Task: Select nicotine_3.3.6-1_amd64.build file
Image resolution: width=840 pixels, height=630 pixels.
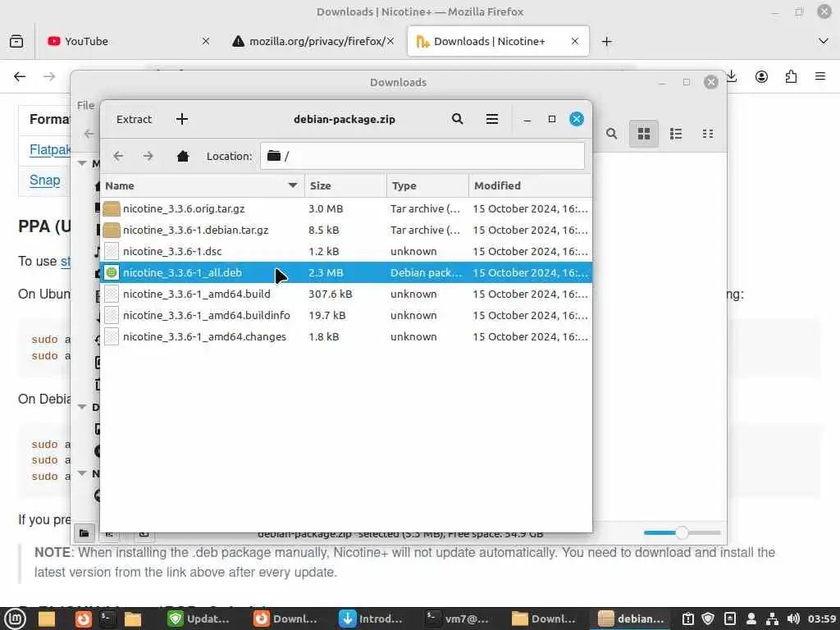Action: pos(346,294)
